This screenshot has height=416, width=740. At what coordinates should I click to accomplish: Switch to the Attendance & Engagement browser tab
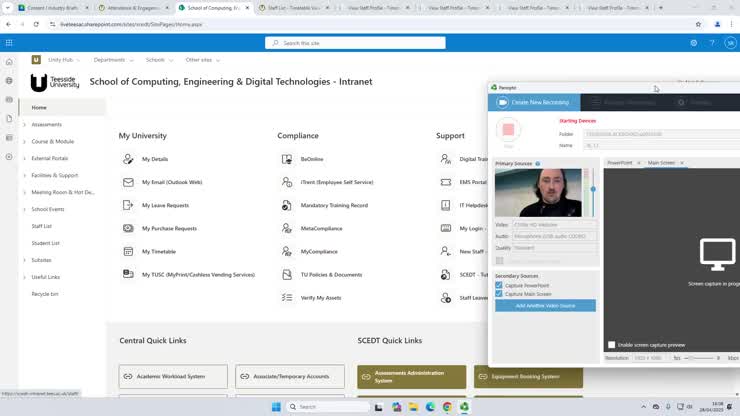pyautogui.click(x=134, y=8)
